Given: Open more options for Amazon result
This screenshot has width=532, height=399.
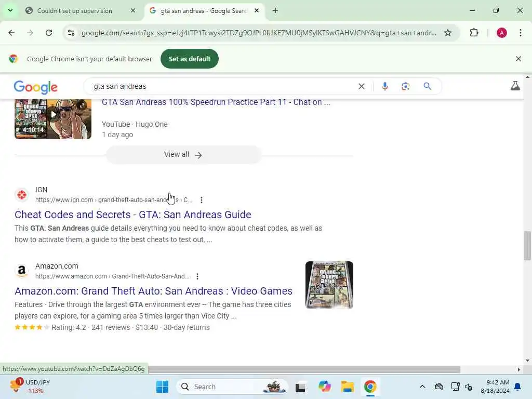Looking at the screenshot, I should click(x=197, y=276).
